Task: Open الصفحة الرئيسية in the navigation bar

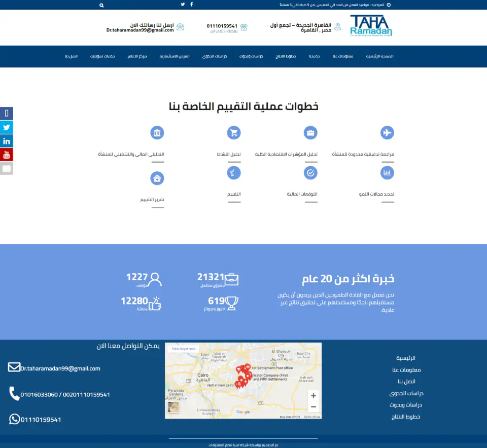Action: [379, 56]
